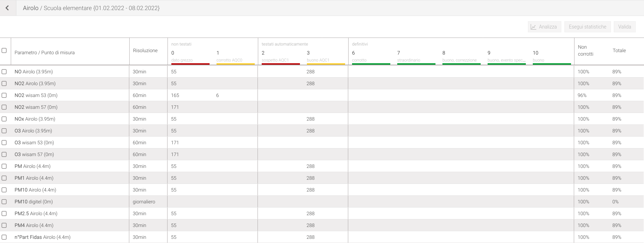Screen dimensions: 644x243
Task: Select the NO2 wisam 53 checkbox
Action: 4,95
